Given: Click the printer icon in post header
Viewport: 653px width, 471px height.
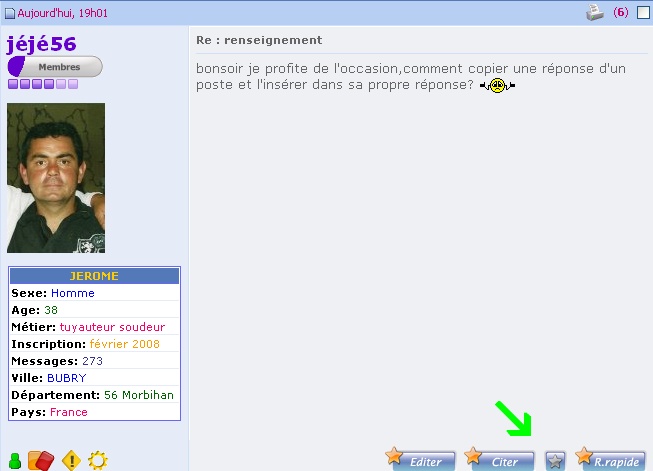Looking at the screenshot, I should [x=594, y=13].
